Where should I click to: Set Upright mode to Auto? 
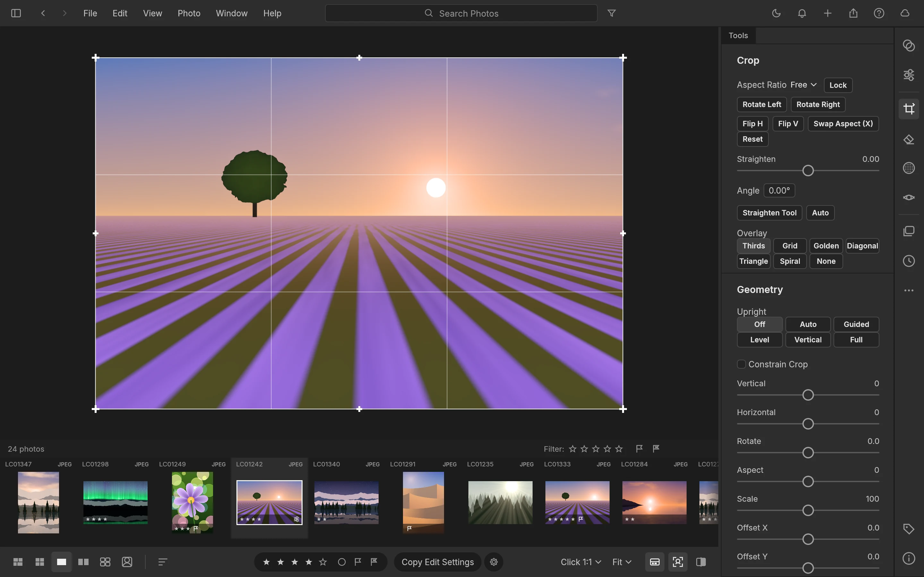(808, 324)
